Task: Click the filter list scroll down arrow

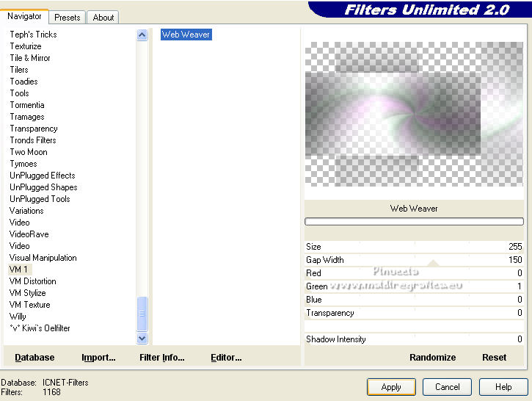Action: pos(142,338)
